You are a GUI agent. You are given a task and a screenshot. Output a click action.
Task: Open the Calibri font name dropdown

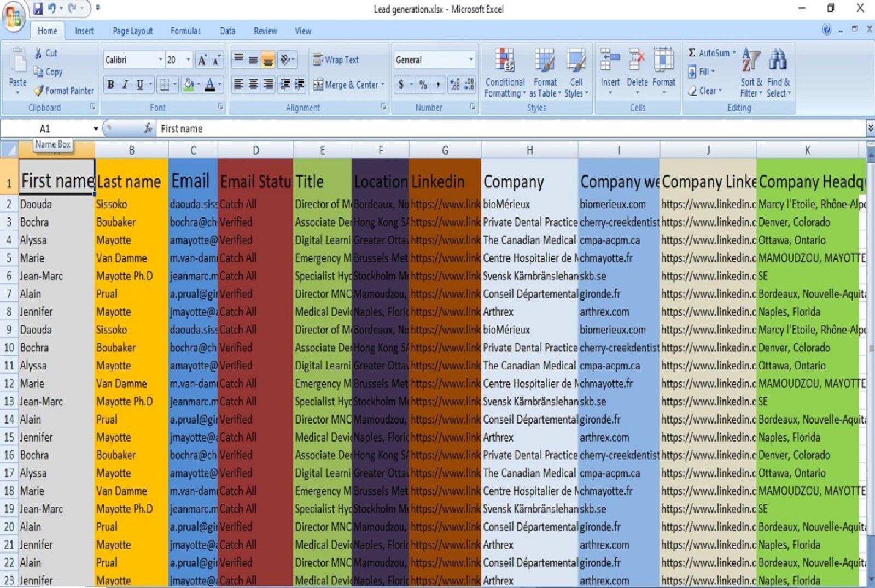point(160,60)
